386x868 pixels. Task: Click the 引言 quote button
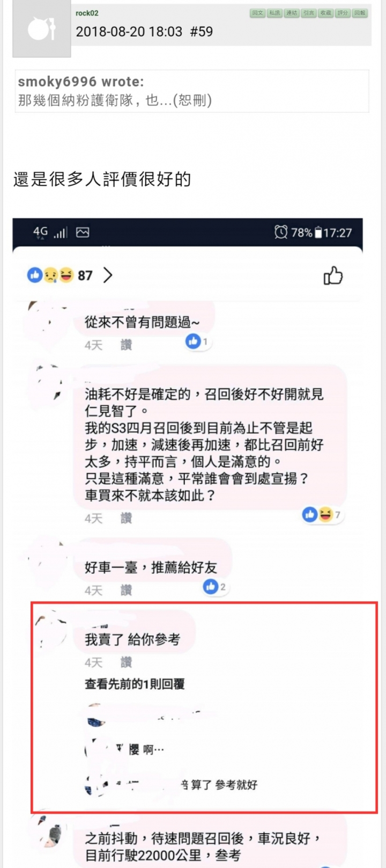pyautogui.click(x=309, y=13)
